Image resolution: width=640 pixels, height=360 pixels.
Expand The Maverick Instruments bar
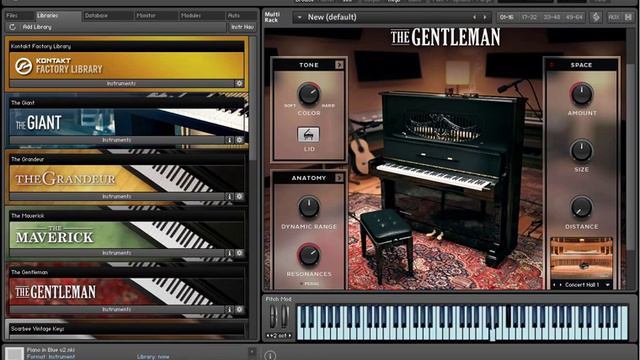[117, 253]
